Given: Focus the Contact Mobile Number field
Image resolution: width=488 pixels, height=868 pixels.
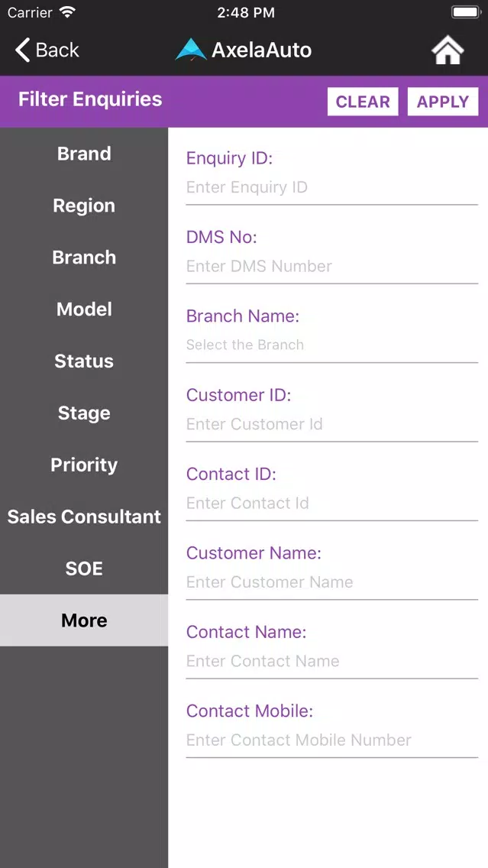Looking at the screenshot, I should pyautogui.click(x=332, y=740).
